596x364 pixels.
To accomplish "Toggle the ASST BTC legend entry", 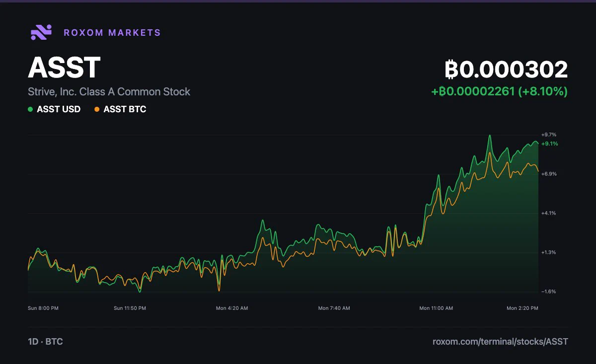I will click(x=120, y=109).
